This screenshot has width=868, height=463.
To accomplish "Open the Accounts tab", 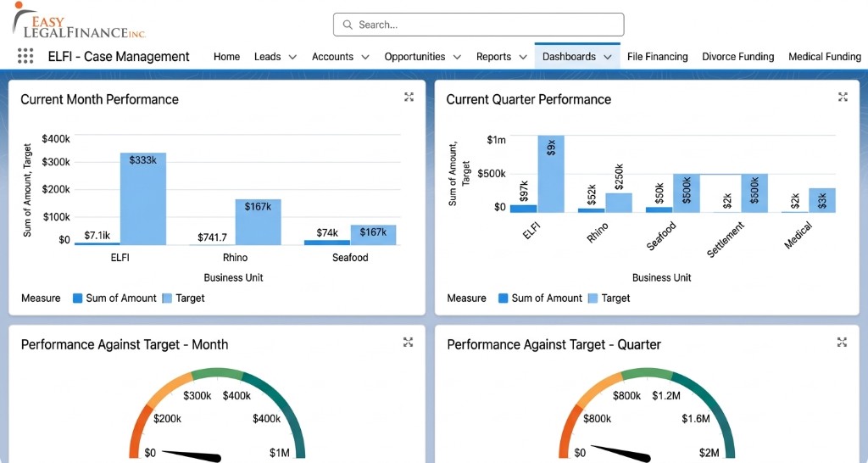I will (332, 57).
